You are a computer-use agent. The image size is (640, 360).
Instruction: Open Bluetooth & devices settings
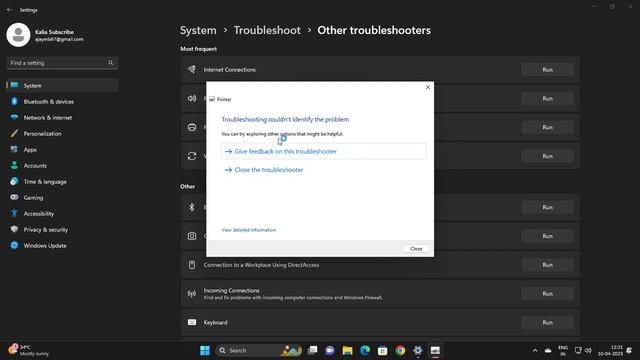point(62,102)
